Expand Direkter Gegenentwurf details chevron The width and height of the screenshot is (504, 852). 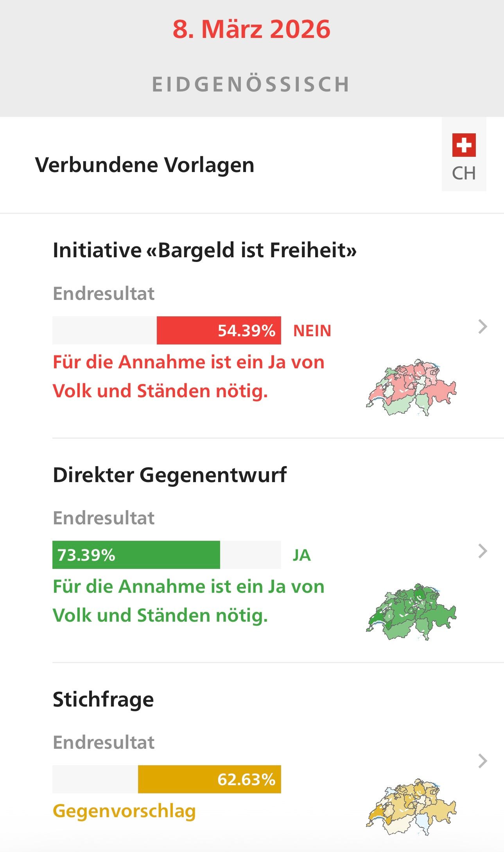click(x=483, y=551)
